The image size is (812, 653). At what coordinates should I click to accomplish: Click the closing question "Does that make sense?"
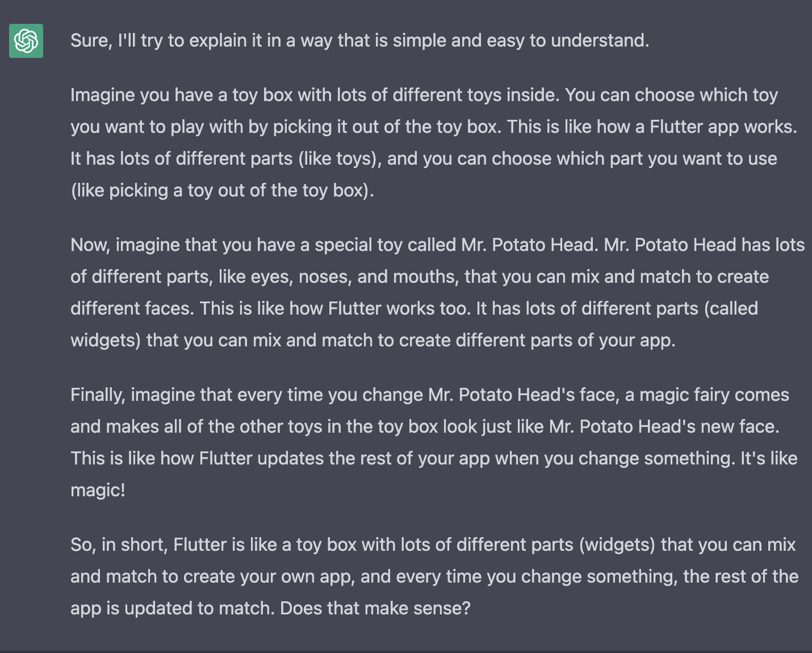375,608
